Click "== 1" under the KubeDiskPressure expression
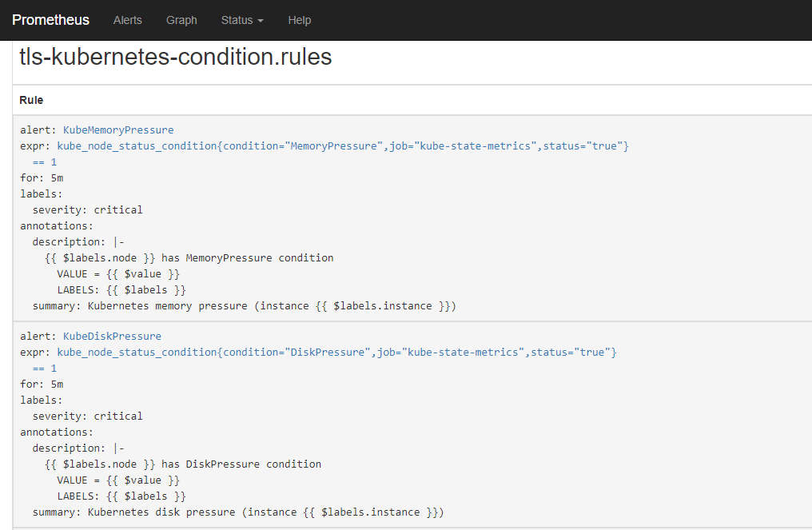 click(44, 368)
